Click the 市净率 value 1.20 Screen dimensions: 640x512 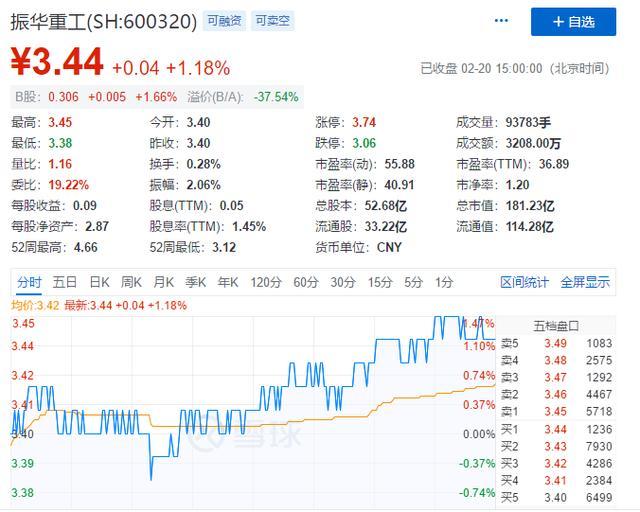click(x=517, y=185)
